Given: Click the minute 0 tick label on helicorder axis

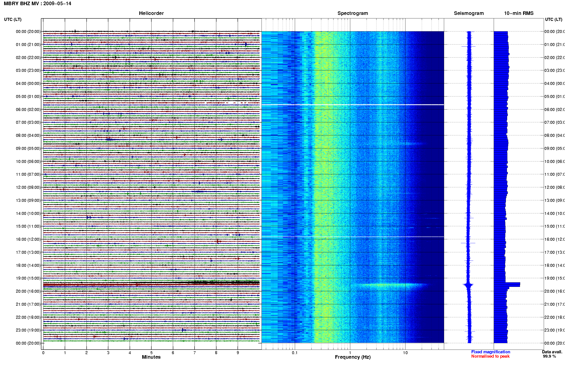Looking at the screenshot, I should point(43,353).
